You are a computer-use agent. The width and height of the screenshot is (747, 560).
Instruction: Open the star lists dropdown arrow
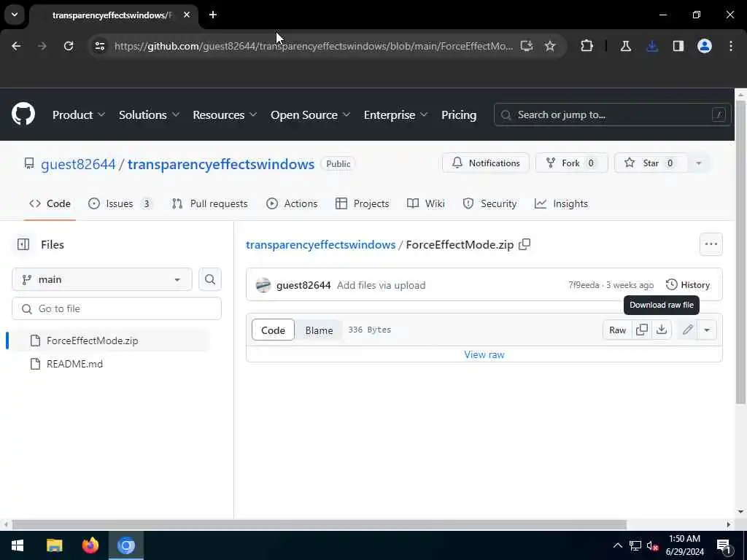click(x=698, y=163)
